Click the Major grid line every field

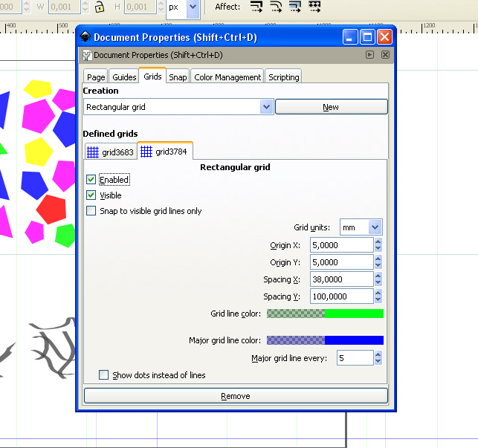tap(355, 358)
